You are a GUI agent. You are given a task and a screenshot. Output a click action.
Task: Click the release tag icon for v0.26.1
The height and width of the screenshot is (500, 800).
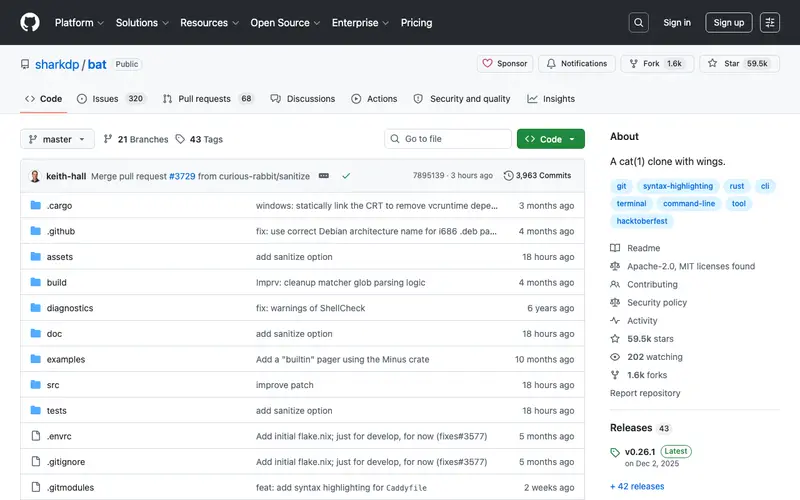[x=615, y=453]
